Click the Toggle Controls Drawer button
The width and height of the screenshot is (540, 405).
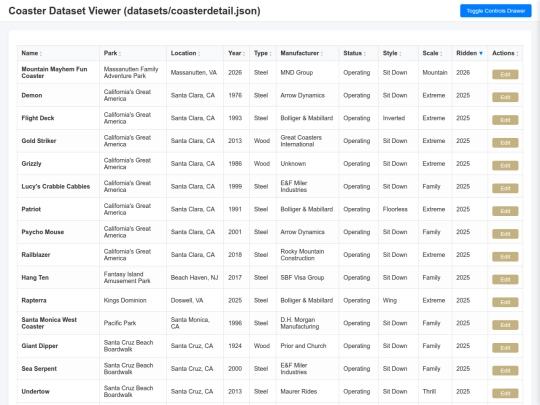(x=496, y=11)
